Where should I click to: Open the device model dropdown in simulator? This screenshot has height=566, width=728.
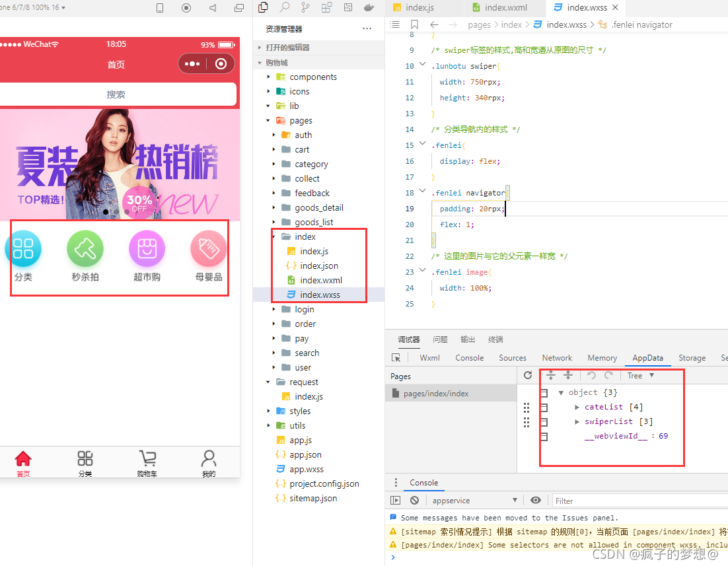click(32, 7)
